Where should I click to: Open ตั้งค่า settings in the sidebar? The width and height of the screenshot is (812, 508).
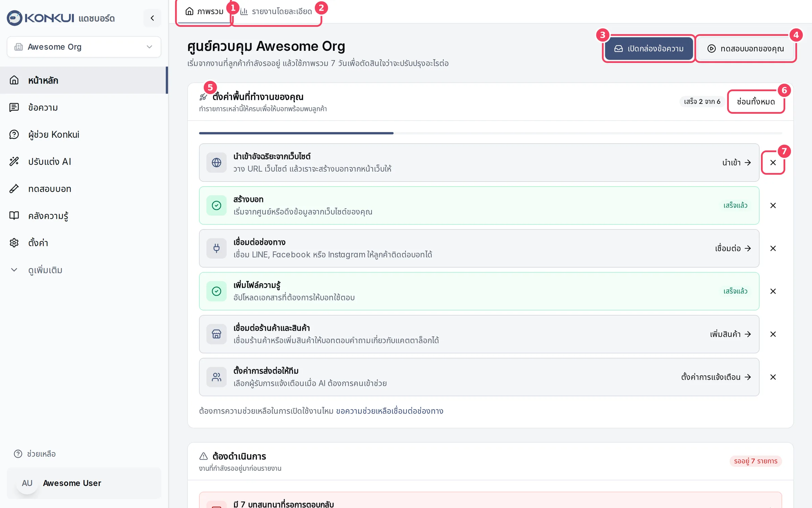[84, 243]
